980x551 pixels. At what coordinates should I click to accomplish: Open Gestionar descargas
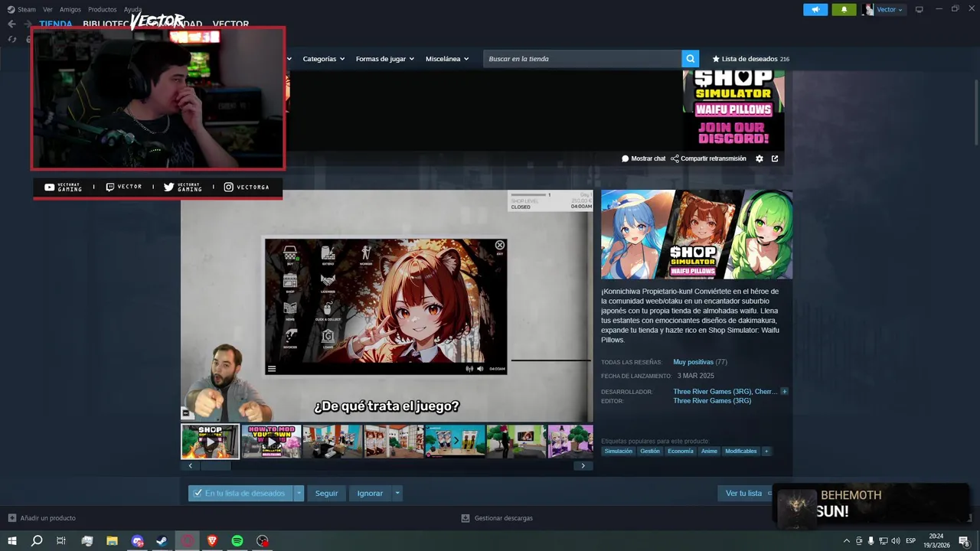pos(497,518)
